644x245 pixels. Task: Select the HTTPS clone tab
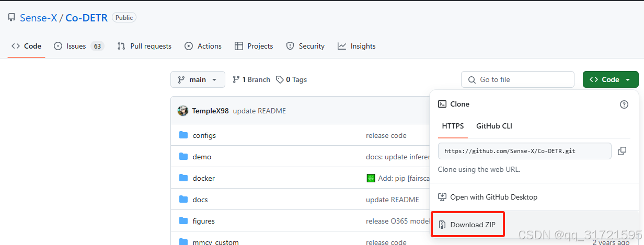point(453,126)
